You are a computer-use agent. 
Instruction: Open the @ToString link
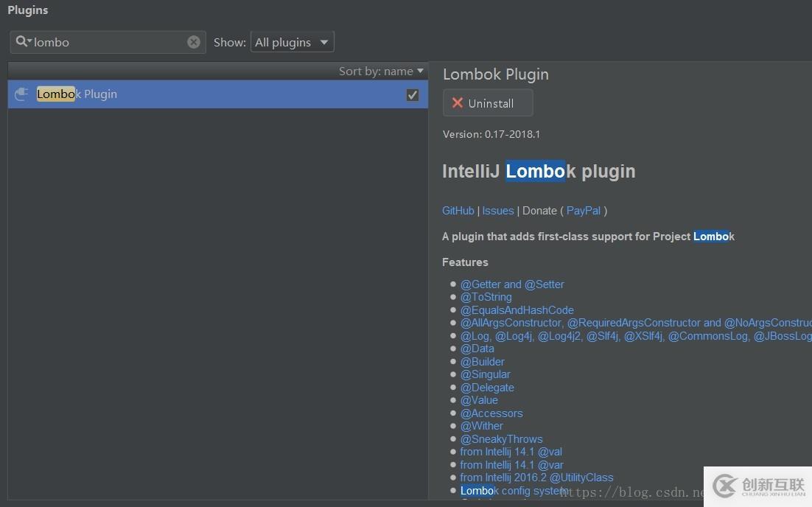486,296
